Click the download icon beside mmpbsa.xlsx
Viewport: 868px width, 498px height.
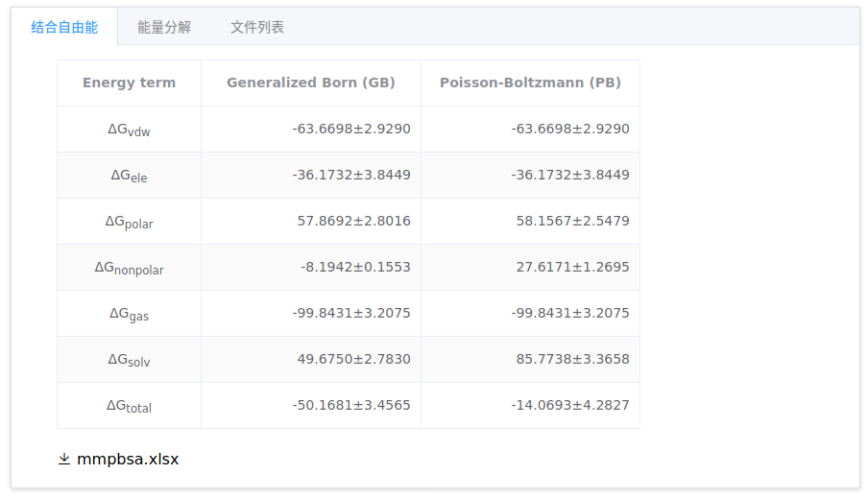pyautogui.click(x=64, y=460)
